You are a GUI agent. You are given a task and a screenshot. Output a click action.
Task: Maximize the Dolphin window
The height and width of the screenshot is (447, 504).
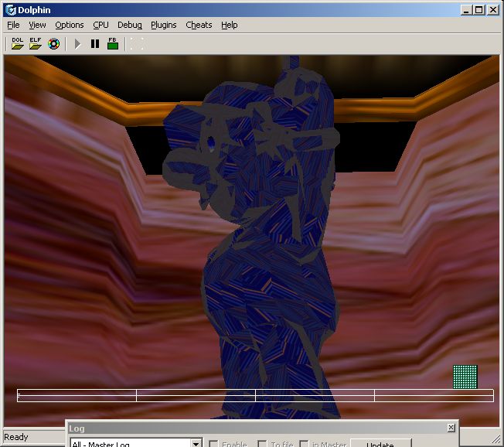(x=479, y=10)
